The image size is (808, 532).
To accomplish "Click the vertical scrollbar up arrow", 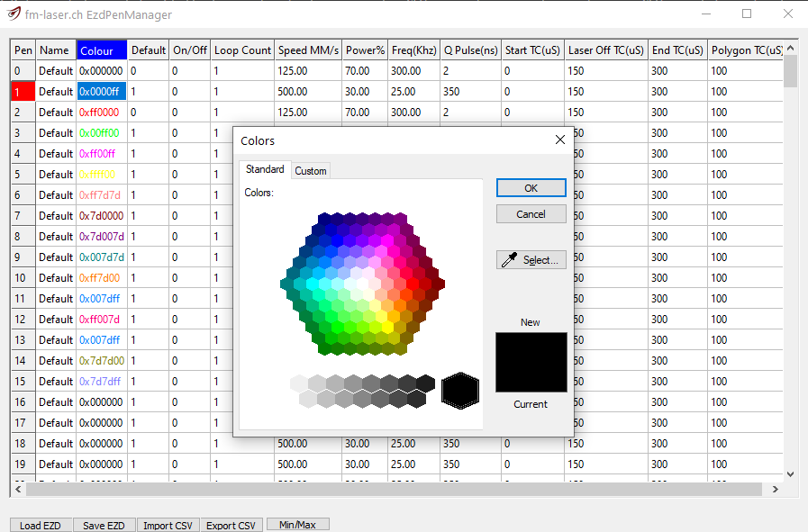I will 791,48.
